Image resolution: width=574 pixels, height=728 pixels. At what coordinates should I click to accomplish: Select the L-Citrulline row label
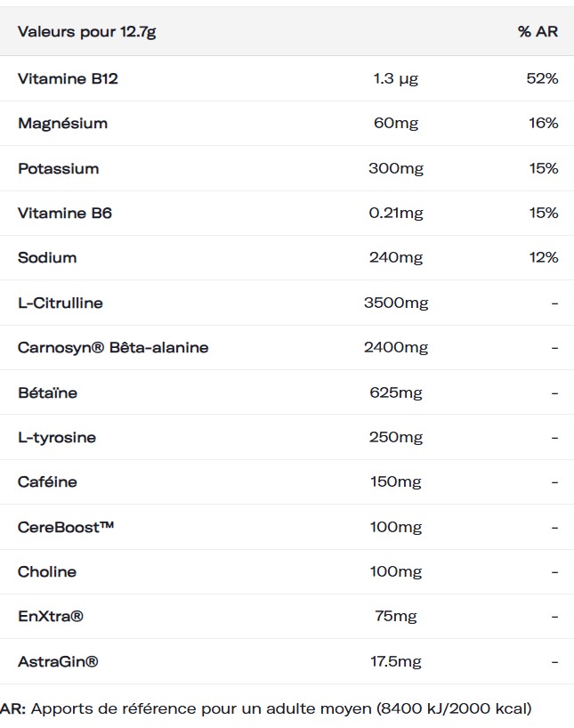(x=61, y=303)
